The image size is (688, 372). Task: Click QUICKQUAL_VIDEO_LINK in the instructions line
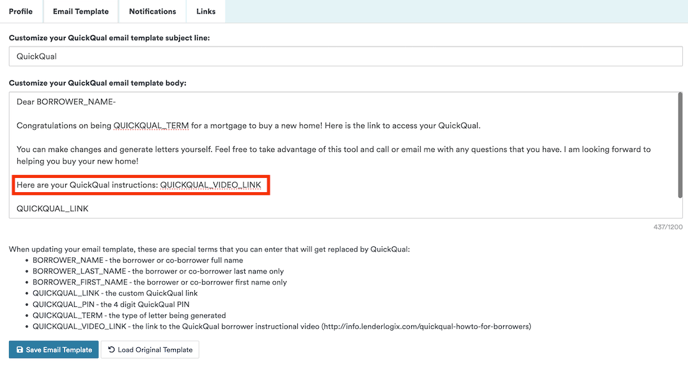(x=211, y=185)
